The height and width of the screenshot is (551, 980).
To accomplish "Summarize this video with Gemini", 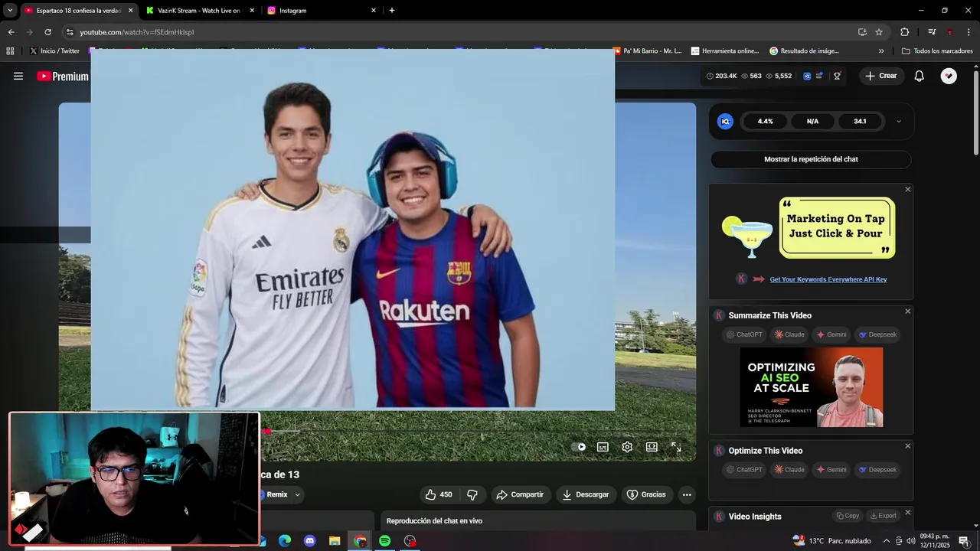I will pos(831,334).
